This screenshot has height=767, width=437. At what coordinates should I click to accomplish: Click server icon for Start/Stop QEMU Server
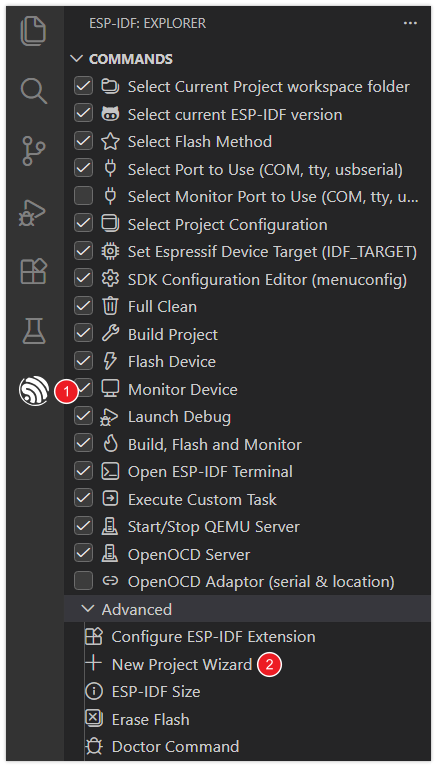110,526
